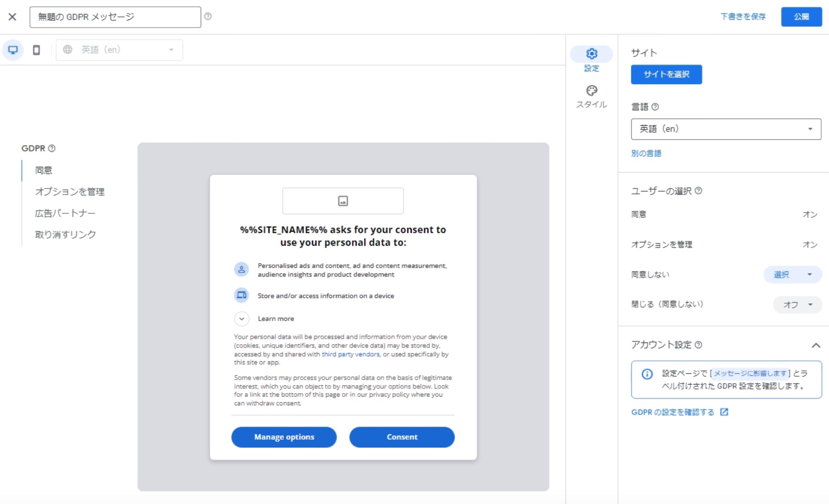Open the 同意しない 選択 dropdown
The width and height of the screenshot is (829, 504).
click(x=792, y=275)
